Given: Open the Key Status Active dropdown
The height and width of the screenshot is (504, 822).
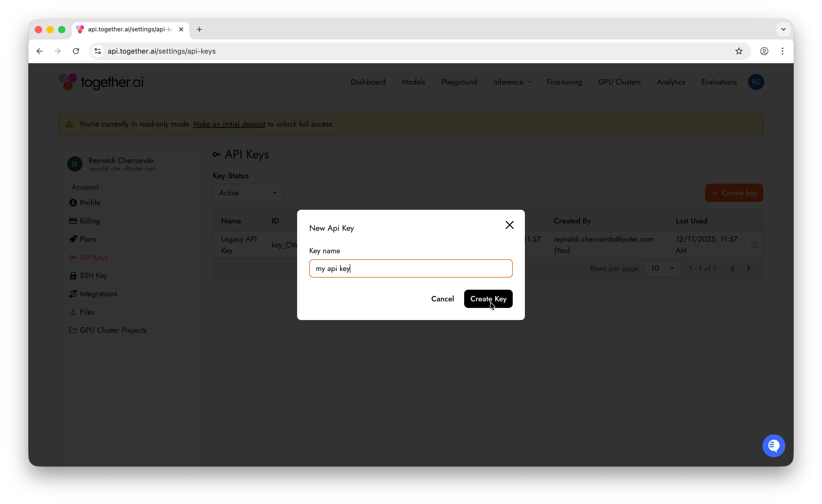Looking at the screenshot, I should [x=248, y=193].
